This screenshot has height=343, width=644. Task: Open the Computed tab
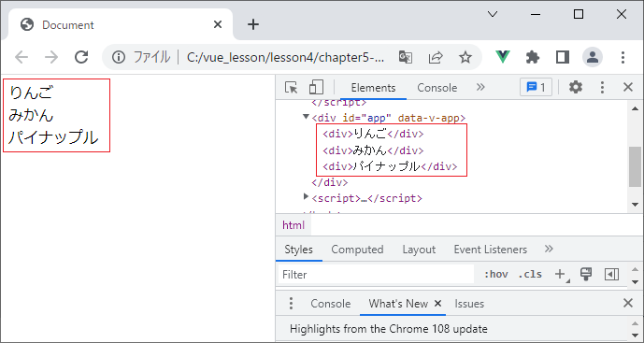click(357, 250)
